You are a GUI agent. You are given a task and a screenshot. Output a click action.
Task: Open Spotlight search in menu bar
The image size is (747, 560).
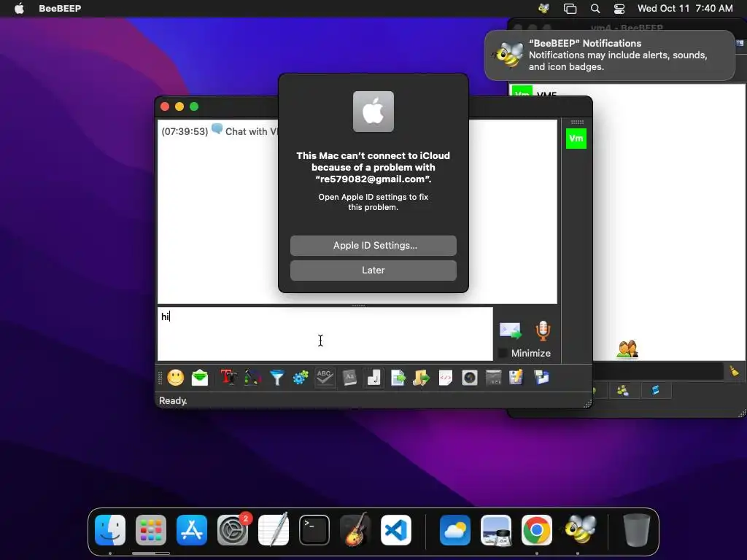pyautogui.click(x=595, y=8)
